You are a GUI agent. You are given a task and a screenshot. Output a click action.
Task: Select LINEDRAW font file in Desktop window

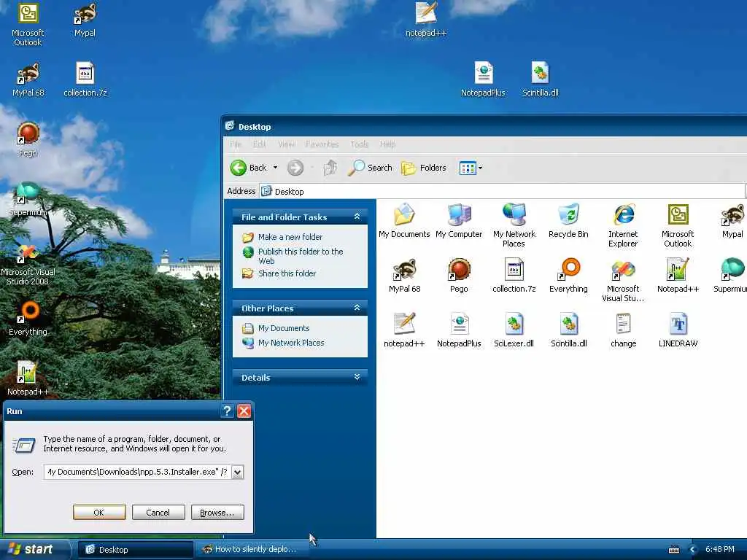pos(678,330)
